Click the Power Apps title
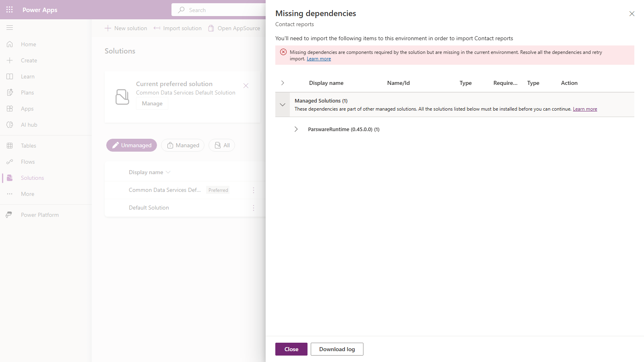This screenshot has width=644, height=362. coord(40,10)
